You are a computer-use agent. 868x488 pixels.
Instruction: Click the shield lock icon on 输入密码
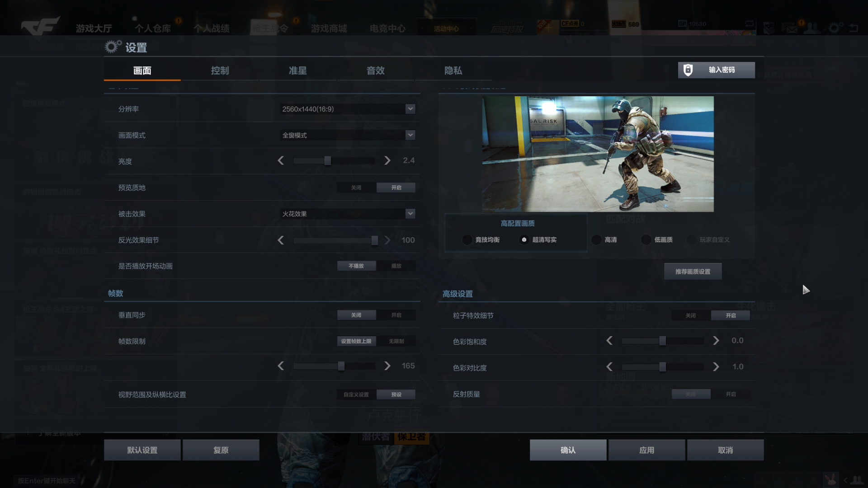pyautogui.click(x=688, y=70)
